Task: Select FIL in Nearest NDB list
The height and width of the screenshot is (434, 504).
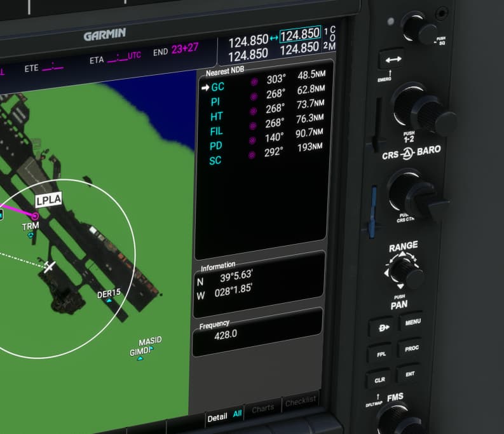Action: [x=216, y=131]
